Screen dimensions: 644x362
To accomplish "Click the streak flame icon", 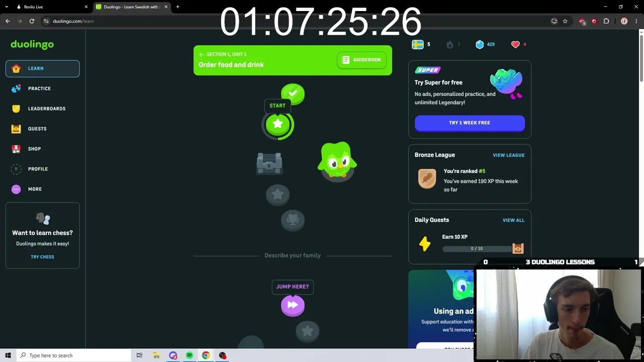I will (x=450, y=44).
